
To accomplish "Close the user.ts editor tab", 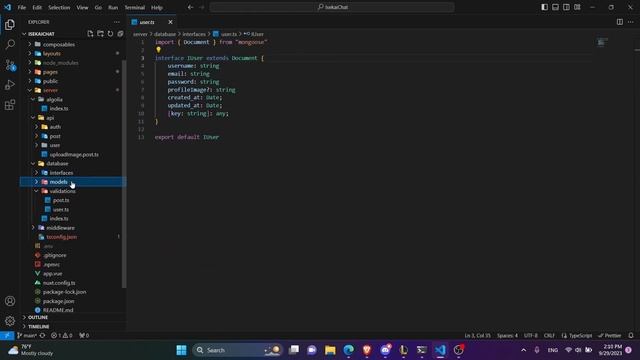I will coord(170,22).
